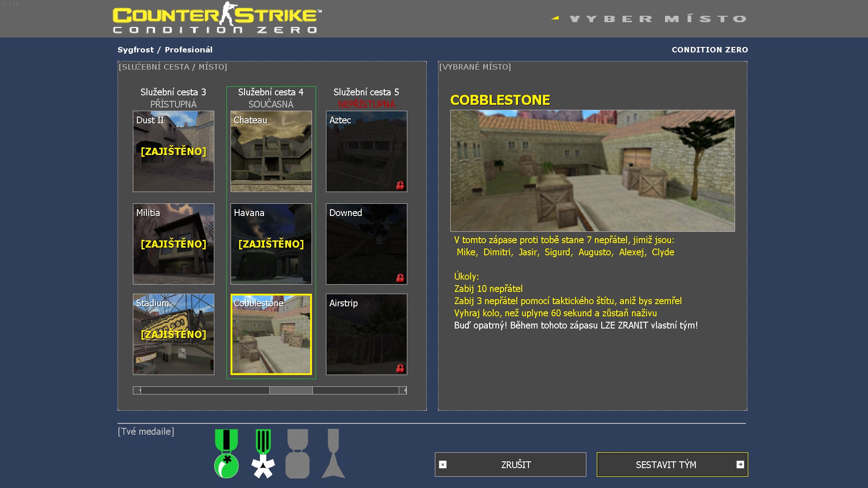The width and height of the screenshot is (868, 488).
Task: Select the Chateau map thumbnail
Action: tap(271, 151)
